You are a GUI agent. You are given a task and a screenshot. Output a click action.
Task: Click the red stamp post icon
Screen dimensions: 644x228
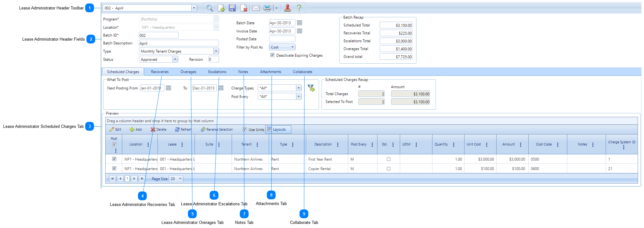288,8
